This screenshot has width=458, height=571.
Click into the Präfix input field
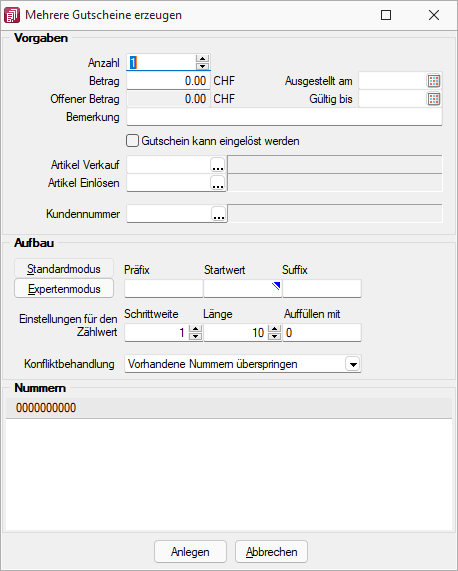click(163, 289)
